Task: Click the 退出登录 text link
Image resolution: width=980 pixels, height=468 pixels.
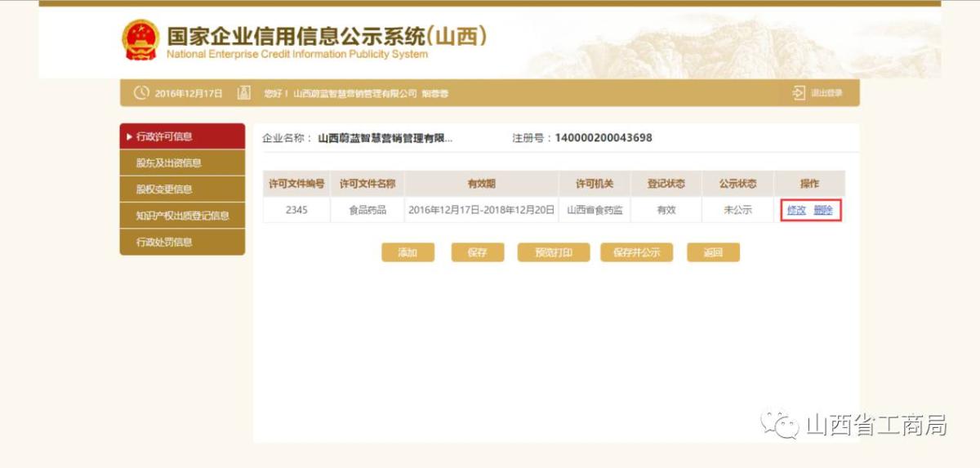Action: (x=826, y=93)
